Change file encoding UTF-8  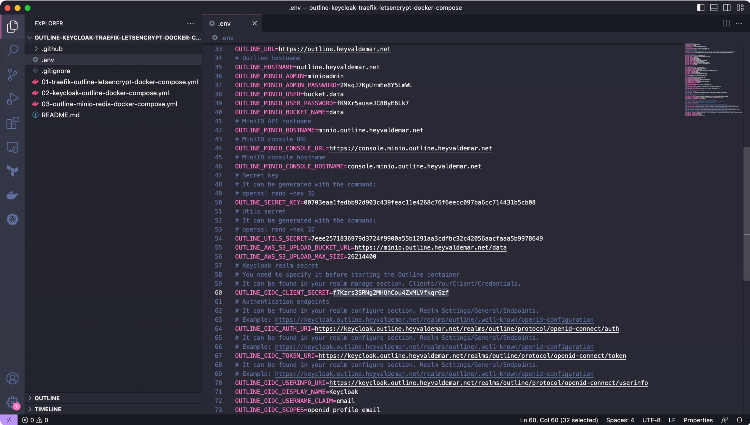point(651,420)
